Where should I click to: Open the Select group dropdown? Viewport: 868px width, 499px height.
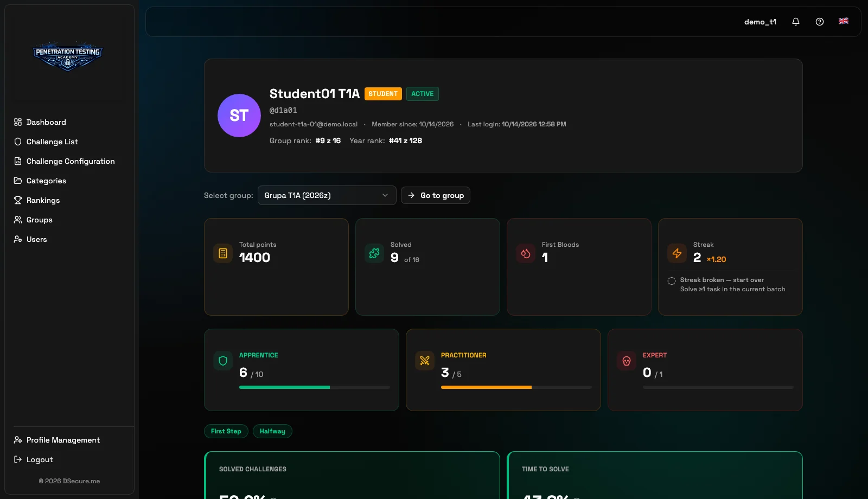tap(327, 195)
